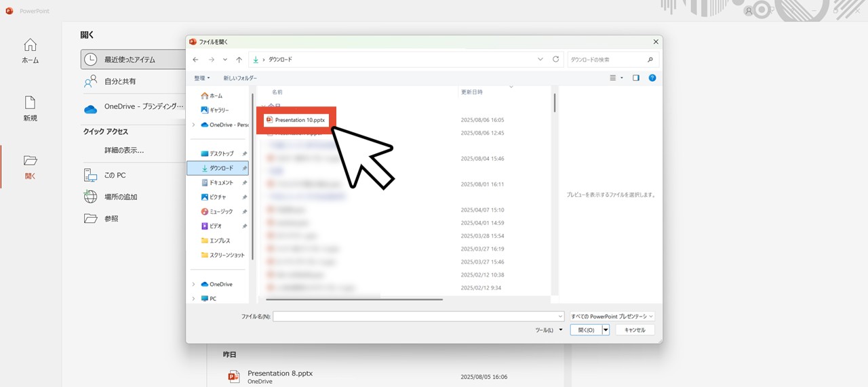Click the forward navigation arrow in dialog

211,60
